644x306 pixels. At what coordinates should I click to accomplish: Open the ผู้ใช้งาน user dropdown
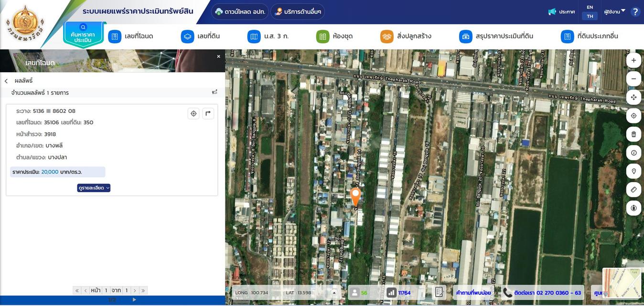614,11
